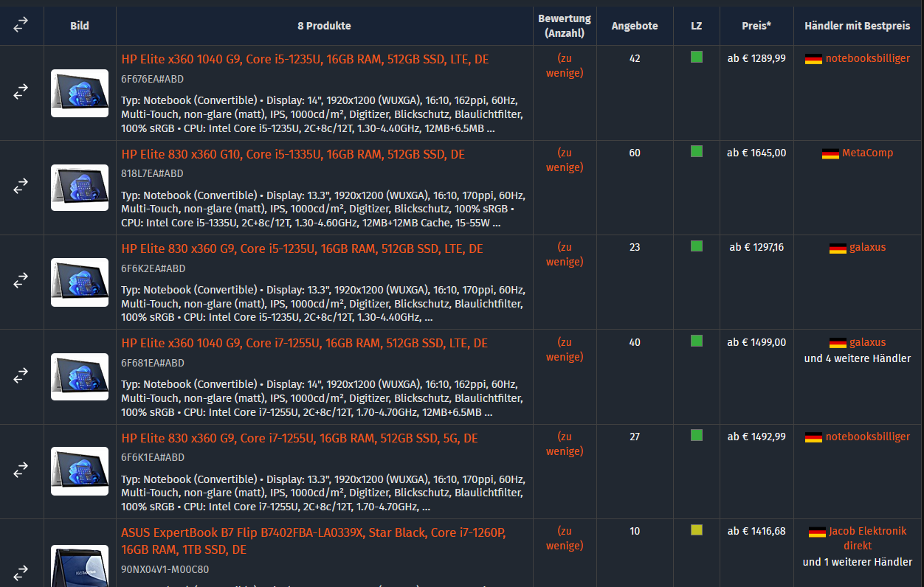
Task: Open HP Elite x360 1040 G9 i7-1255U product link
Action: click(305, 343)
